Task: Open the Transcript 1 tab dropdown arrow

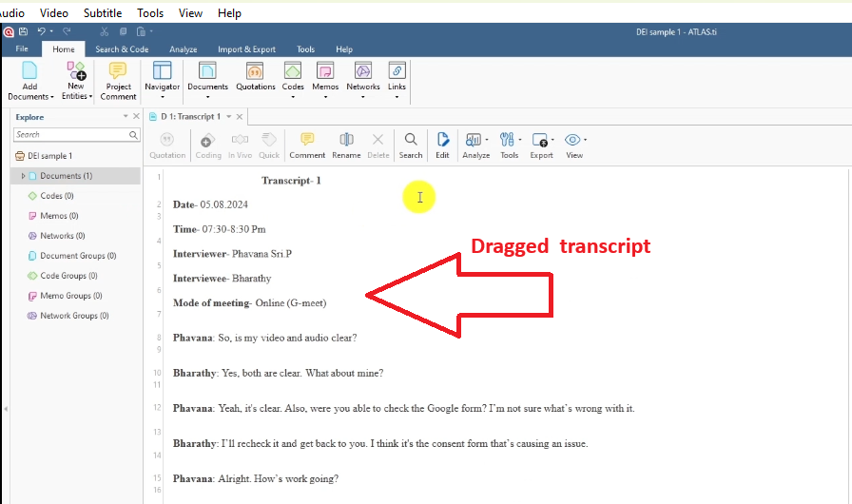Action: pos(229,117)
